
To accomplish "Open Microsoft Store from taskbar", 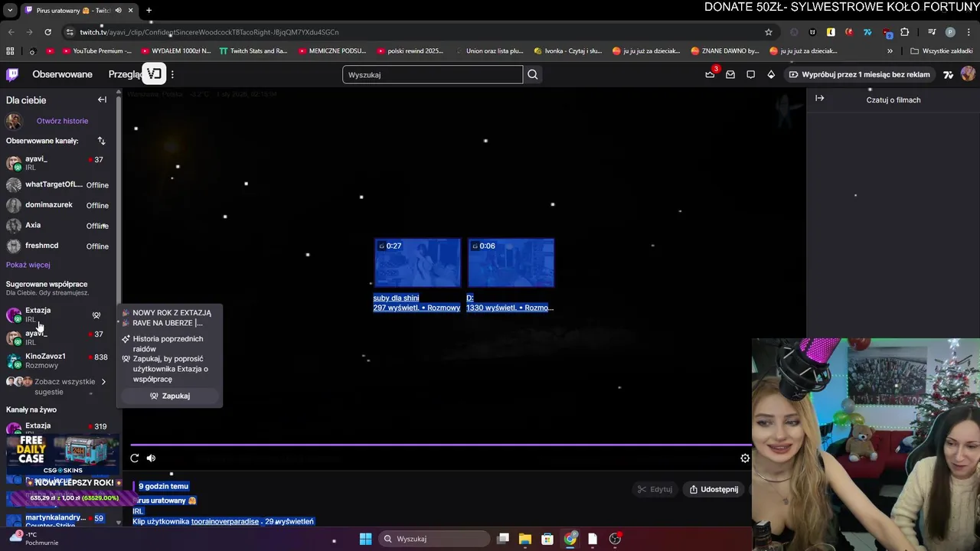I will (x=547, y=539).
